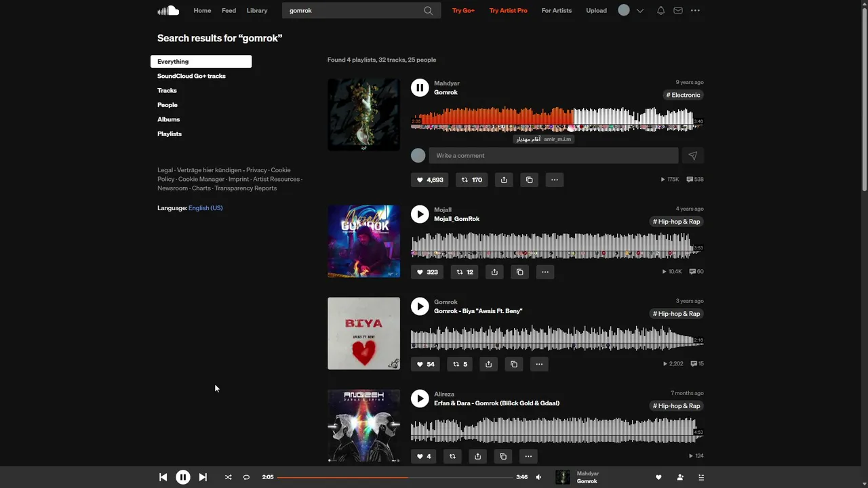Open more options for Mahdyar Gomrok track
The width and height of the screenshot is (868, 488).
click(555, 180)
